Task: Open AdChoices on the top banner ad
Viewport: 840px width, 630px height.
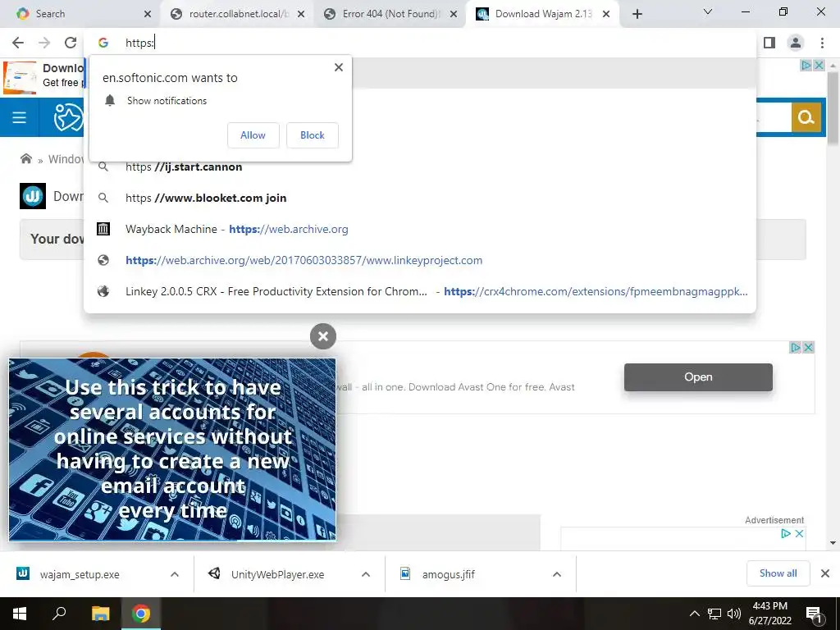Action: (806, 65)
